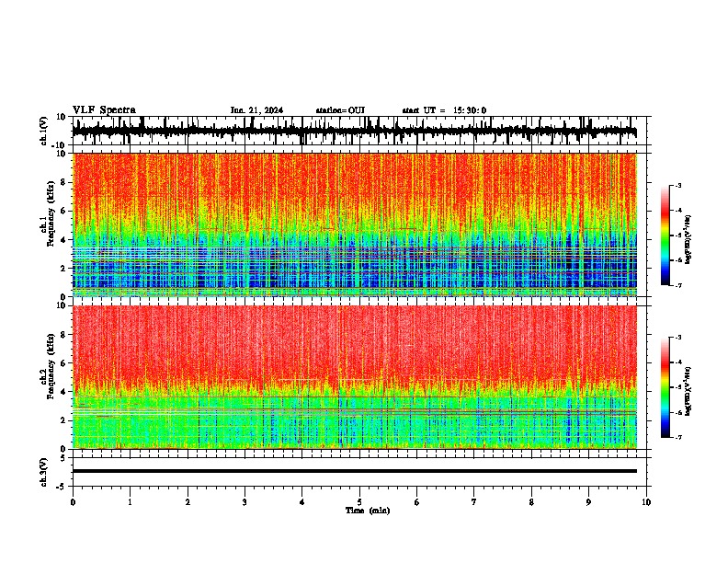Screen dimensions: 728x563
Task: Click time axis tick label "3"
Action: tap(245, 502)
